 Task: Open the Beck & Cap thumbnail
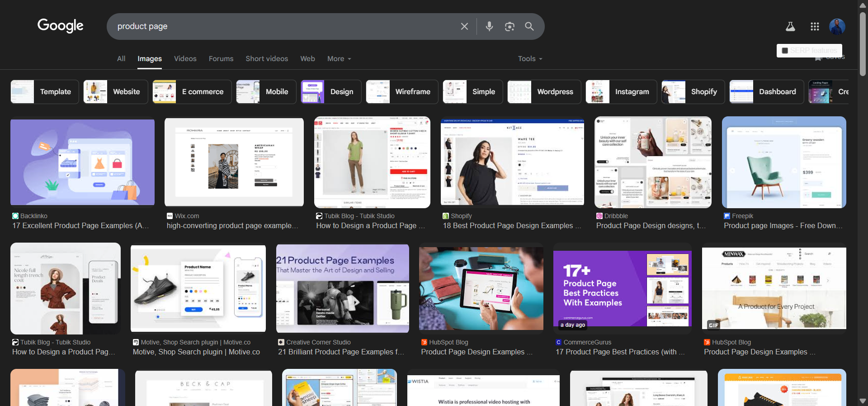coord(203,388)
